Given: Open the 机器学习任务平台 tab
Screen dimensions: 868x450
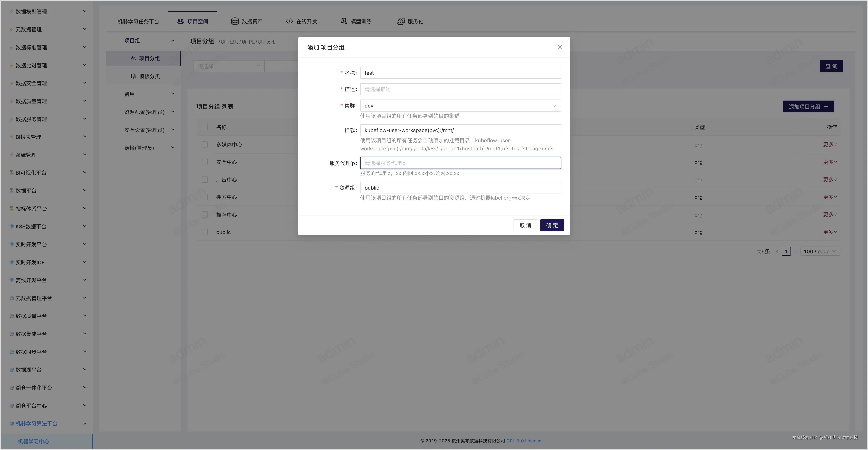Looking at the screenshot, I should coord(138,22).
